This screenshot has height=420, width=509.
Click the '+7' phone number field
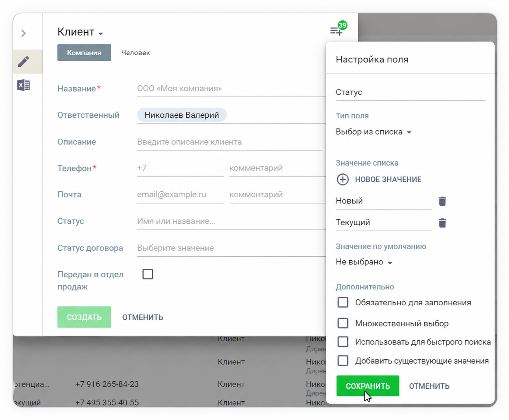(181, 169)
